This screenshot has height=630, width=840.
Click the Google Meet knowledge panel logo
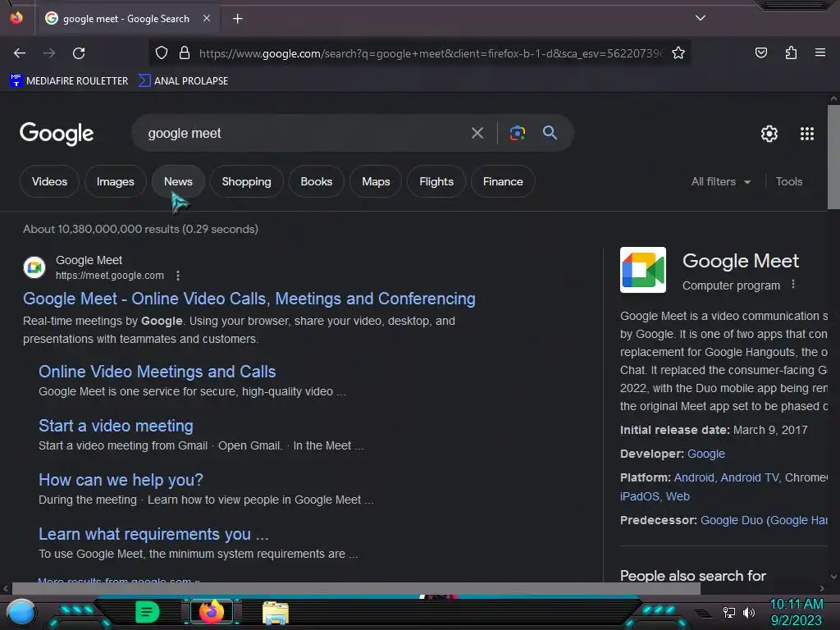coord(643,270)
